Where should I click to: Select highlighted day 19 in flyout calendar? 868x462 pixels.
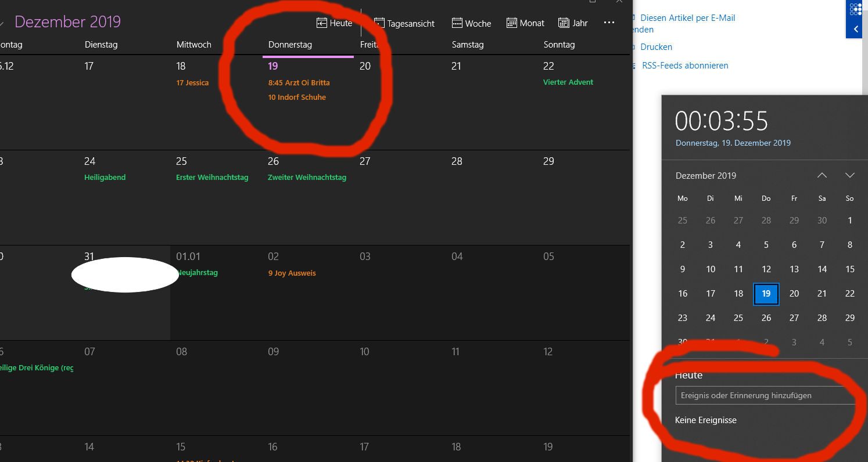pyautogui.click(x=766, y=294)
